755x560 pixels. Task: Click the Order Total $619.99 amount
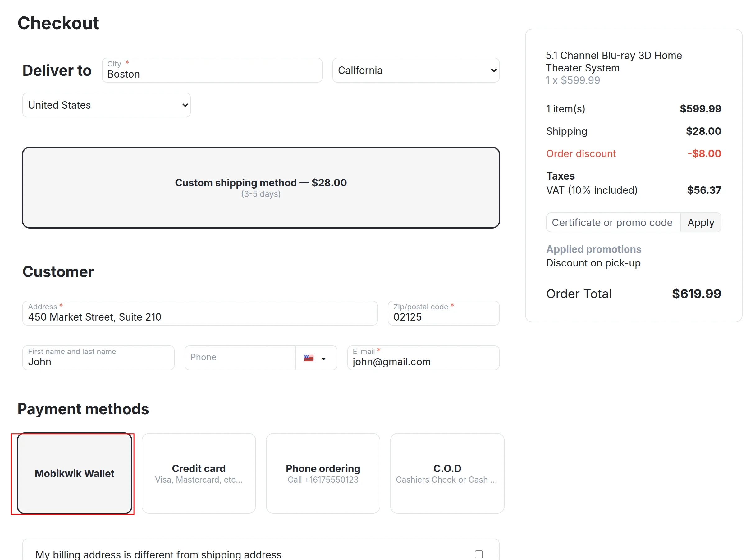click(696, 294)
